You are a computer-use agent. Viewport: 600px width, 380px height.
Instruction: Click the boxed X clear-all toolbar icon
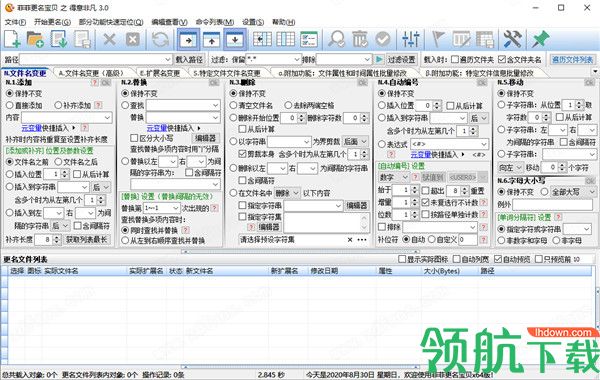coord(133,39)
